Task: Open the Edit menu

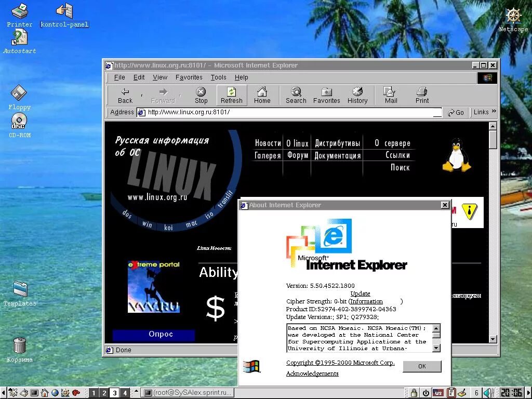Action: pos(139,77)
